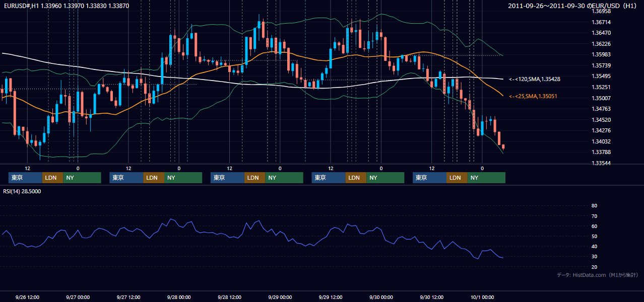Click RSI scale level 20
This screenshot has height=302, width=644.
594,267
